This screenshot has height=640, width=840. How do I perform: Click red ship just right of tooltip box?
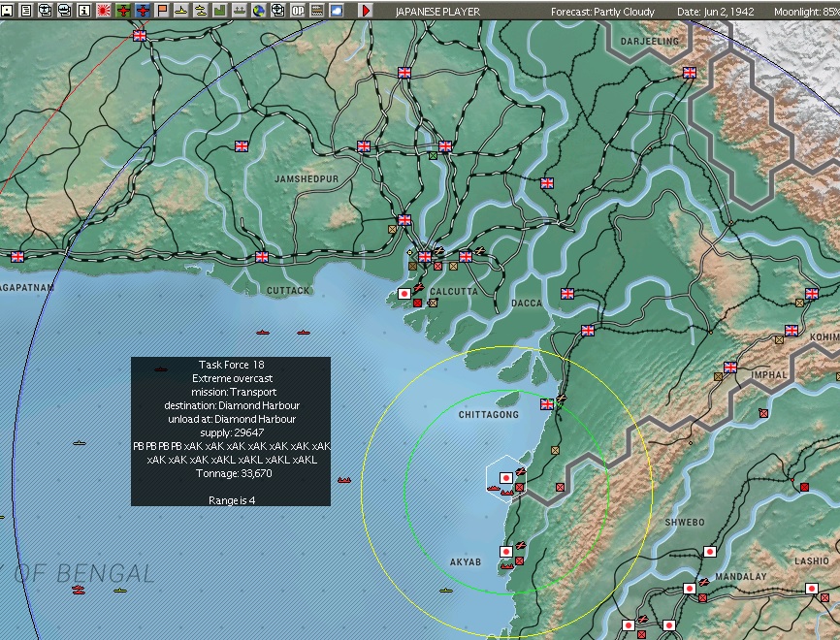pyautogui.click(x=344, y=480)
